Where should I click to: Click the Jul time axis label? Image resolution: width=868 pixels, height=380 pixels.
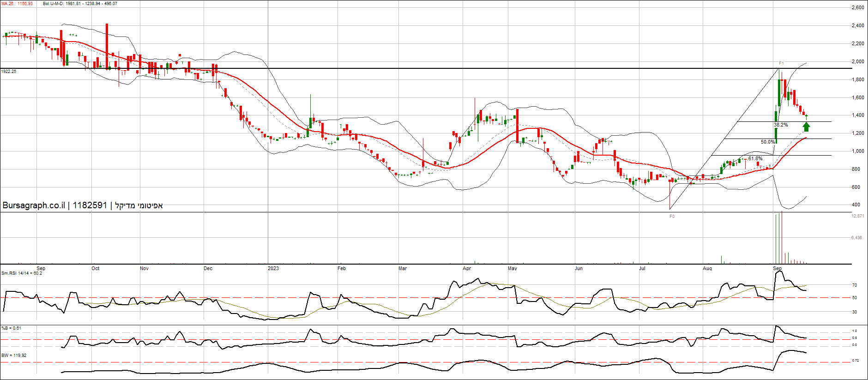642,268
